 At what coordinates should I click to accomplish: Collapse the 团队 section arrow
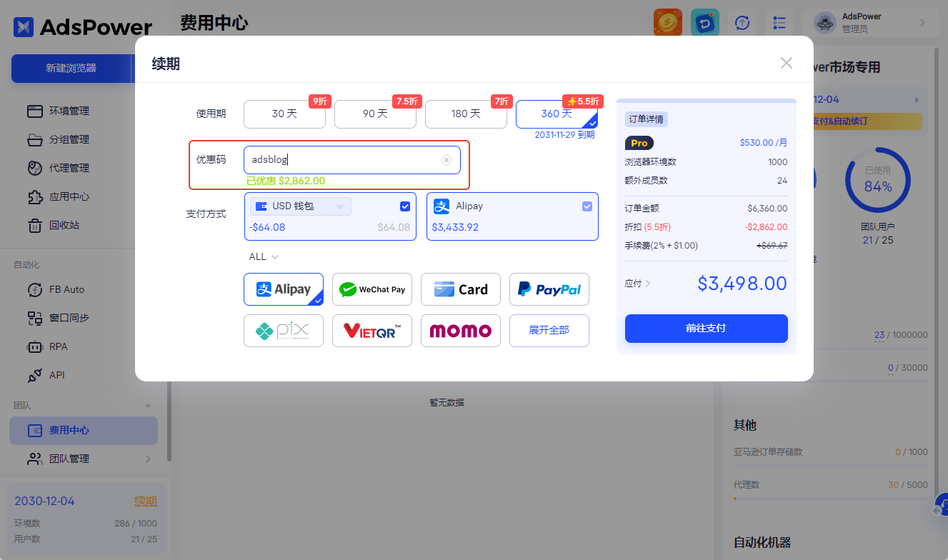point(148,405)
